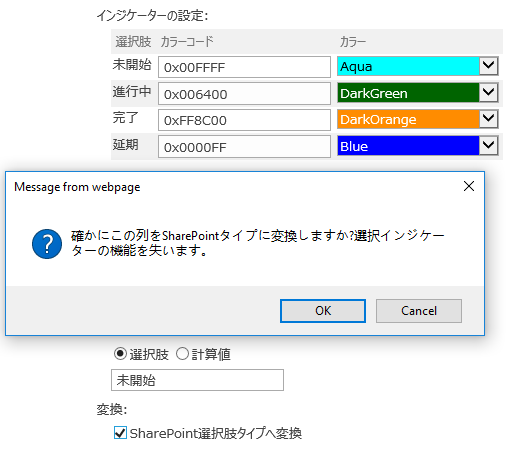513x455 pixels.
Task: Click the blue question mark dialog icon
Action: pyautogui.click(x=47, y=244)
